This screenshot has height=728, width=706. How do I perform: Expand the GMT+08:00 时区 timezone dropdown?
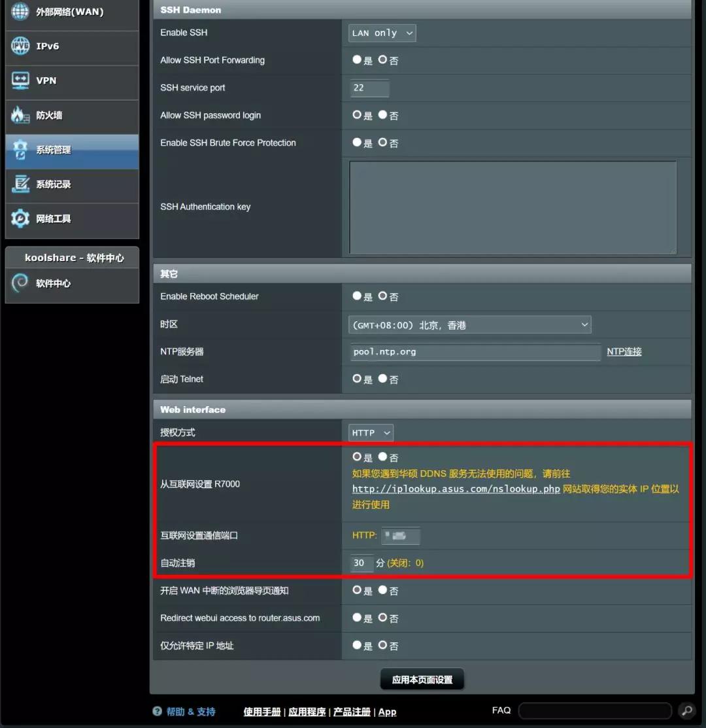(469, 324)
